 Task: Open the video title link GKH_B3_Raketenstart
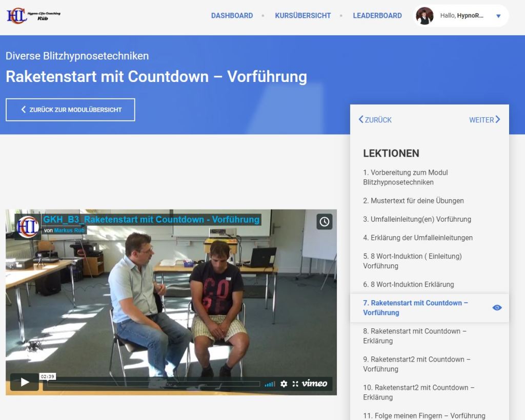[151, 219]
